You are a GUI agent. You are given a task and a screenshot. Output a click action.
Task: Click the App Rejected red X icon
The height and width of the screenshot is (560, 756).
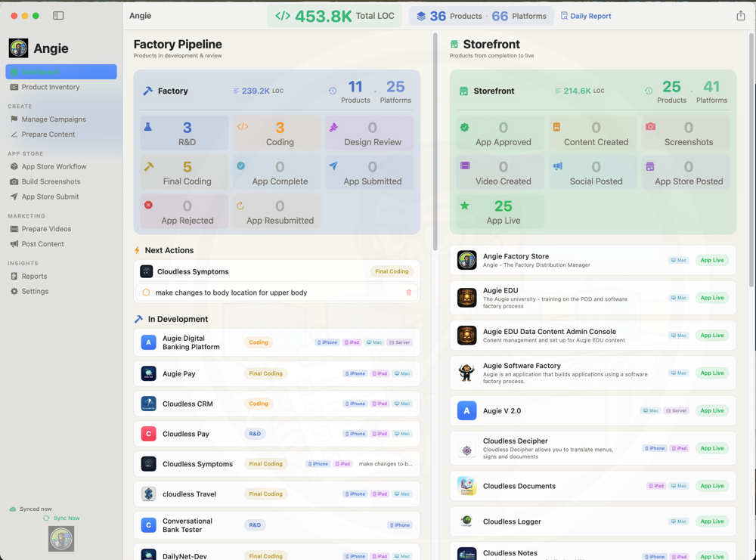[148, 205]
